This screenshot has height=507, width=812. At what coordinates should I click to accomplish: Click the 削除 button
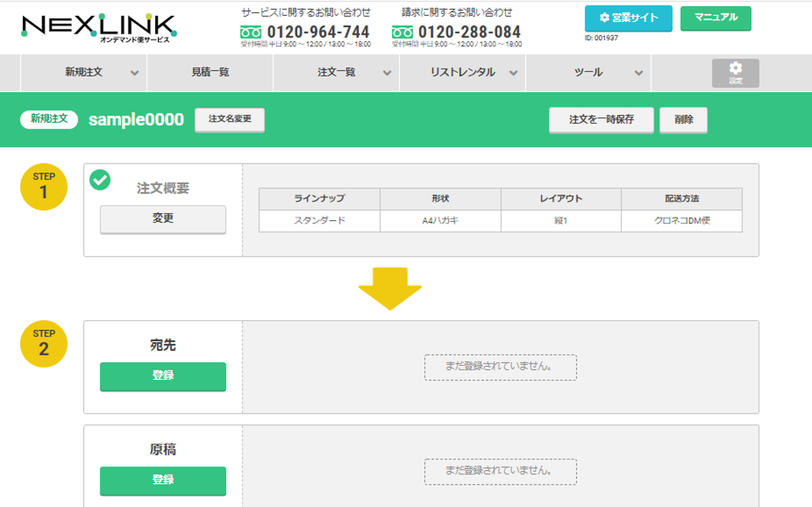(683, 120)
